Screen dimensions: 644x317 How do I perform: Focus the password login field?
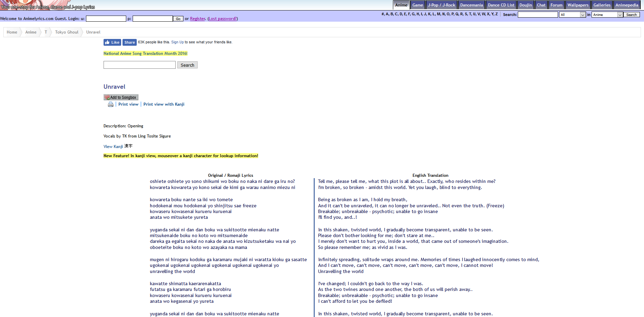point(153,19)
